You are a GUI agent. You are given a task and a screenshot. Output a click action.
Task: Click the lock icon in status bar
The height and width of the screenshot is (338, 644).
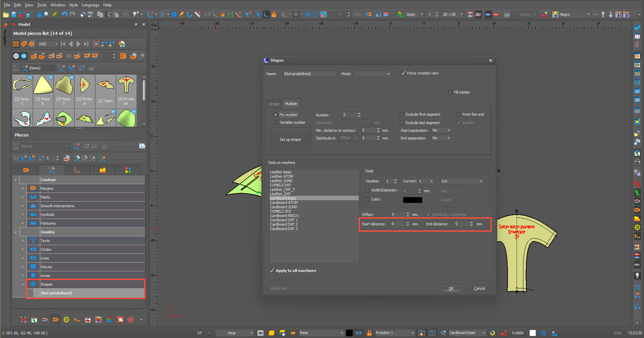point(369,333)
